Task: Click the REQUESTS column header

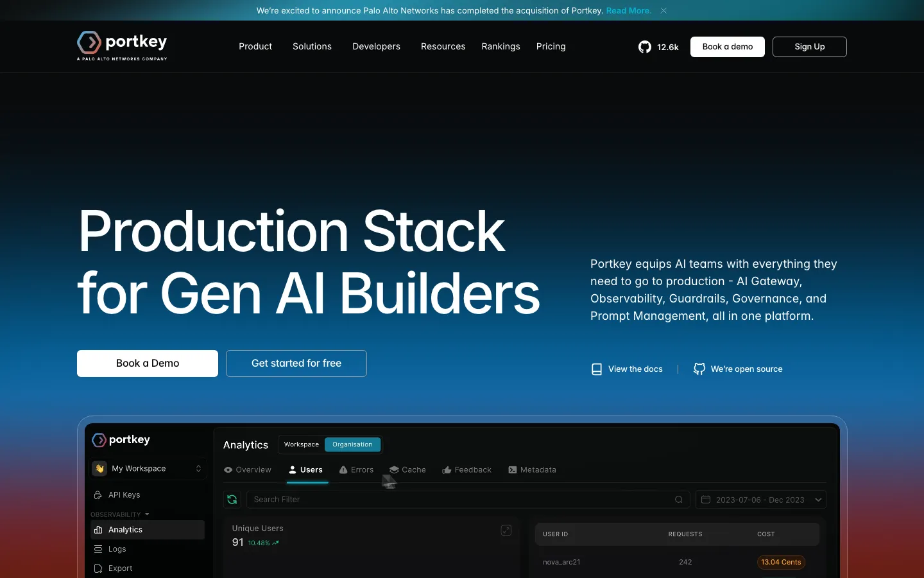Action: [685, 534]
